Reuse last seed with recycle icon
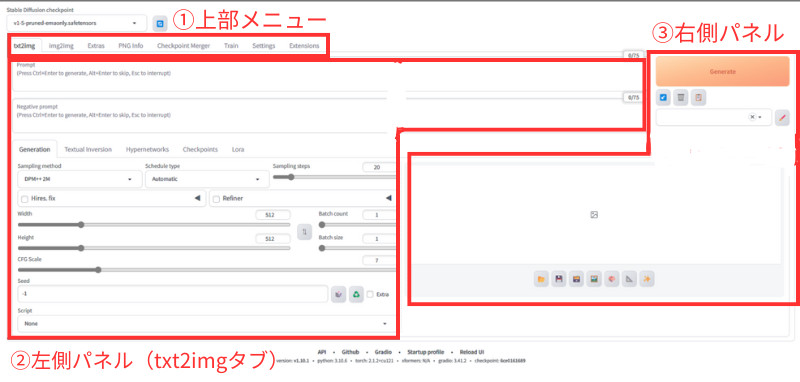This screenshot has width=800, height=382. pyautogui.click(x=356, y=294)
